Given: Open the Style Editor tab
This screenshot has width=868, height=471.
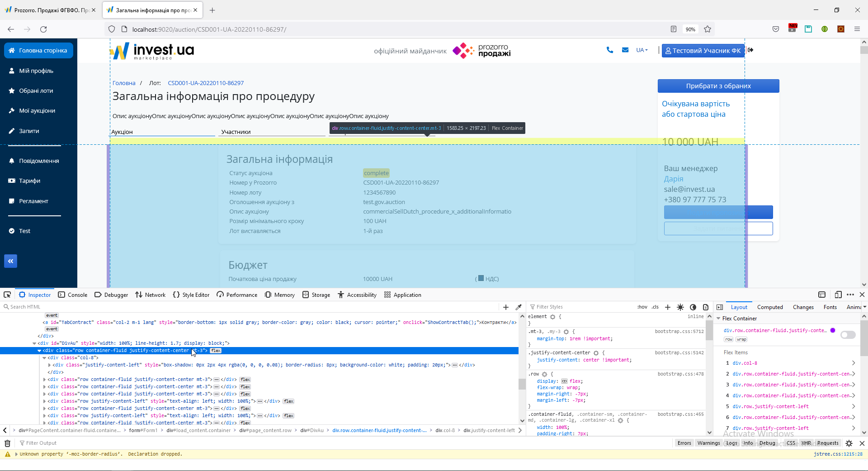Looking at the screenshot, I should pyautogui.click(x=191, y=295).
